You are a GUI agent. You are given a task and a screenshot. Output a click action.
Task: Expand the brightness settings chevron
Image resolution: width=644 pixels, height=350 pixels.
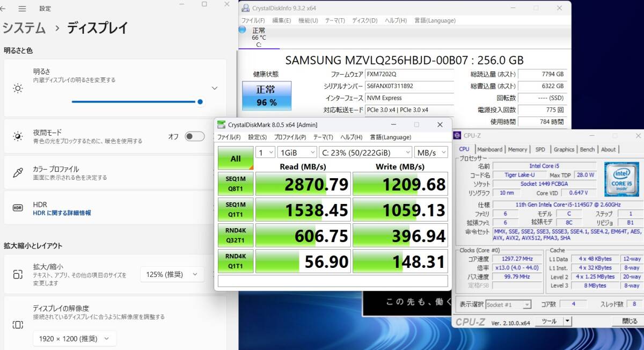click(215, 88)
